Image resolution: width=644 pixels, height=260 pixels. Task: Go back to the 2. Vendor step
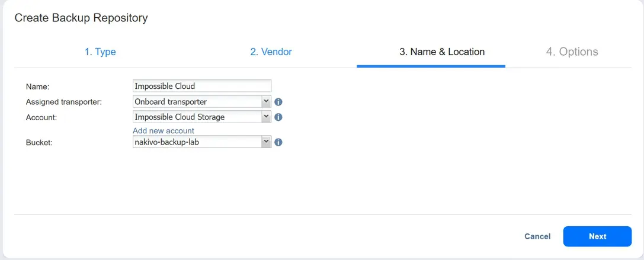[271, 52]
